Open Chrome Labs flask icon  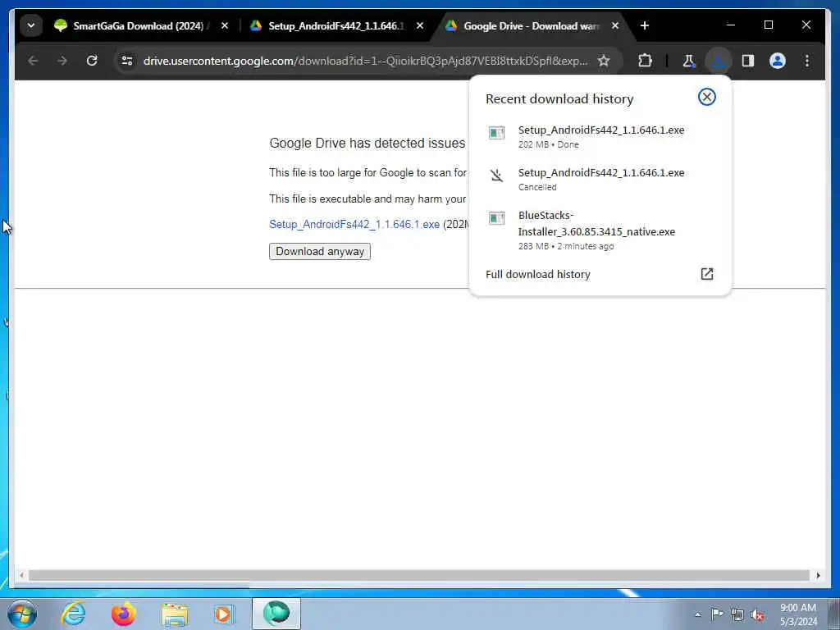[x=688, y=61]
